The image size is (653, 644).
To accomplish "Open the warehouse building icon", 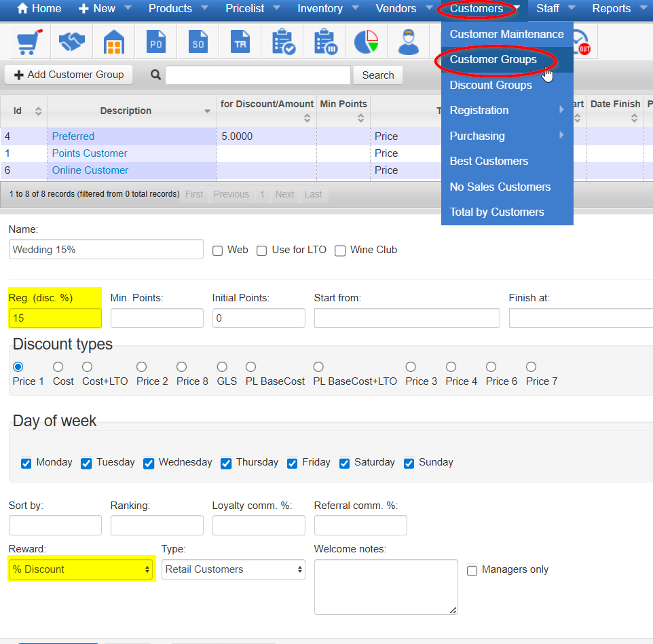I will point(113,42).
